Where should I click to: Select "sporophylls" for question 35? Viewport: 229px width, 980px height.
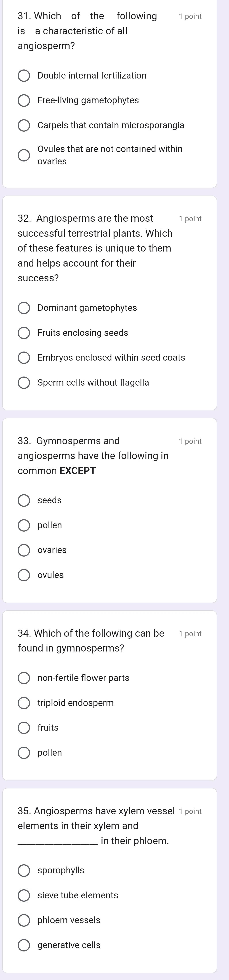(24, 870)
